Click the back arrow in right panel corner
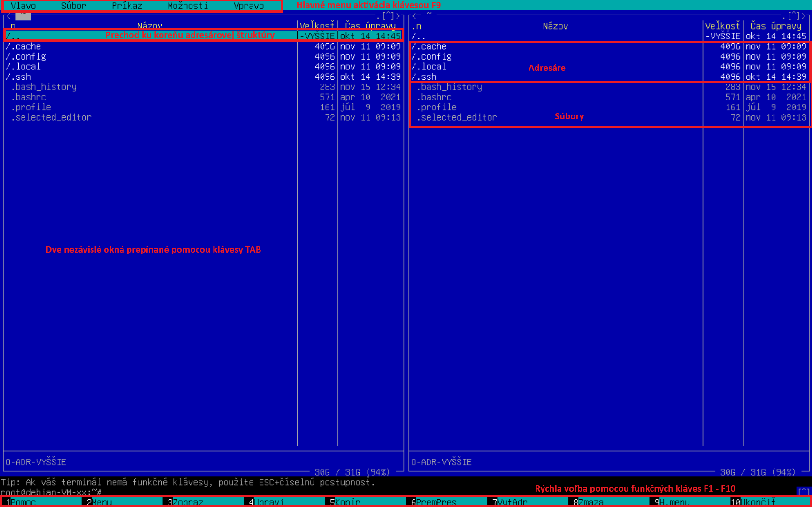This screenshot has width=812, height=507. tap(416, 16)
